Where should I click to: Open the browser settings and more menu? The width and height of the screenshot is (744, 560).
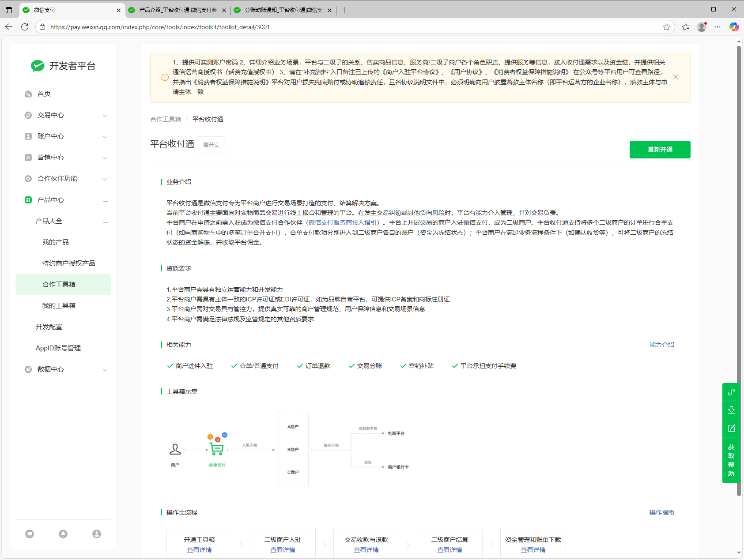coord(718,27)
